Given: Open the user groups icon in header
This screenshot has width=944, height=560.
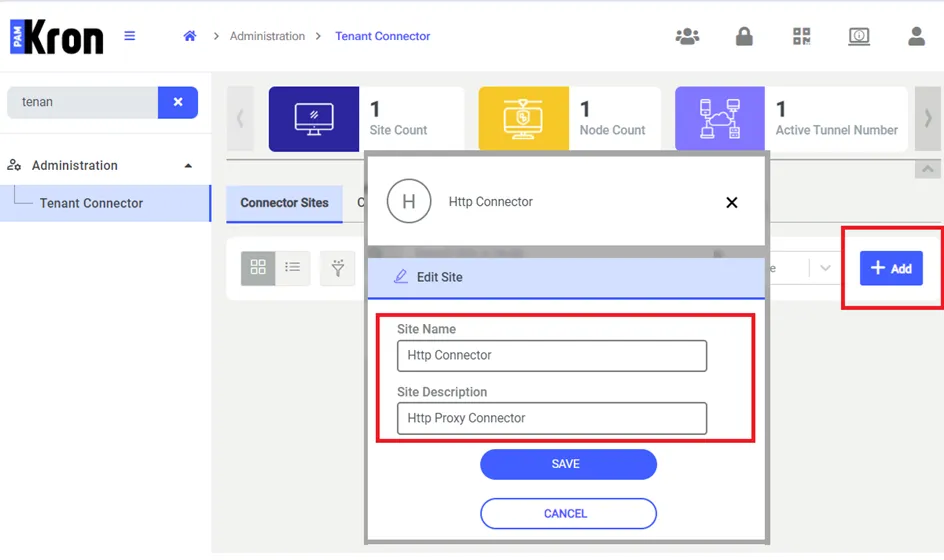Looking at the screenshot, I should point(687,37).
